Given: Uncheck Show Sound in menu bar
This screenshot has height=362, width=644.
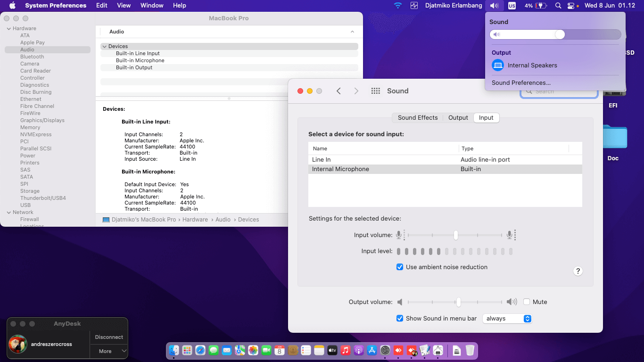Looking at the screenshot, I should [x=400, y=319].
